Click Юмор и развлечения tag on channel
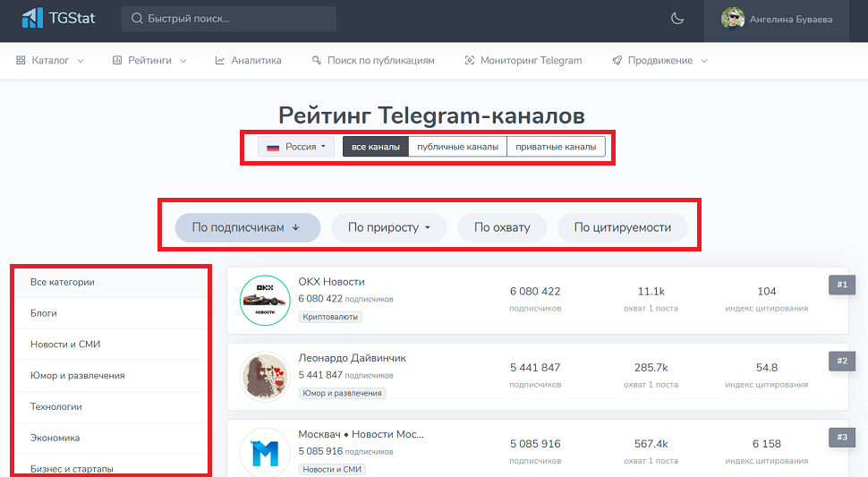 coord(342,393)
